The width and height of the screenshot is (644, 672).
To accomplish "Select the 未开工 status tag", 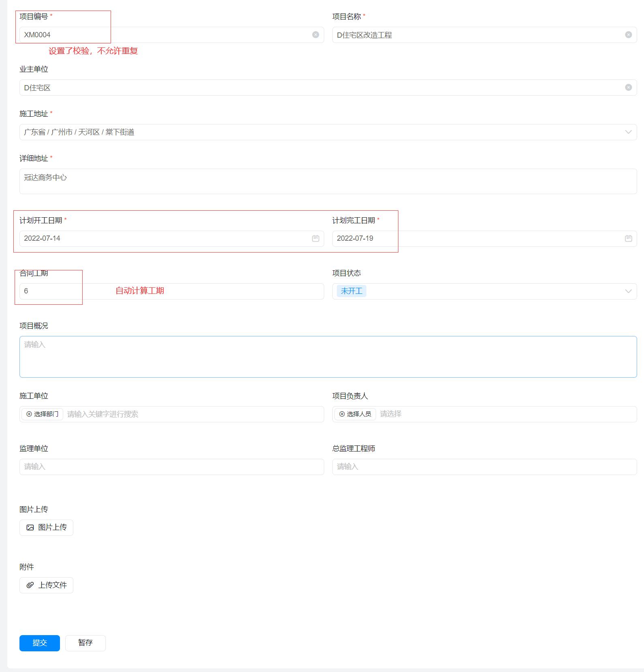I will tap(351, 291).
